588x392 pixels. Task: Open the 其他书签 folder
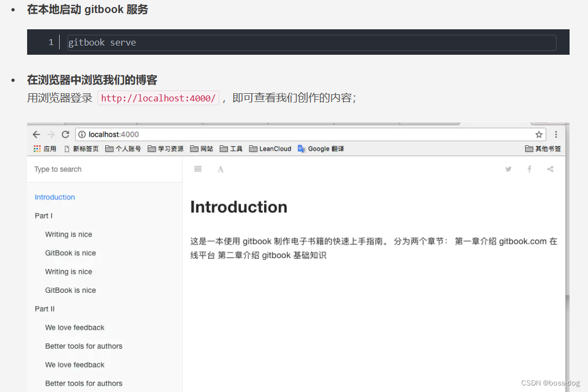[542, 149]
